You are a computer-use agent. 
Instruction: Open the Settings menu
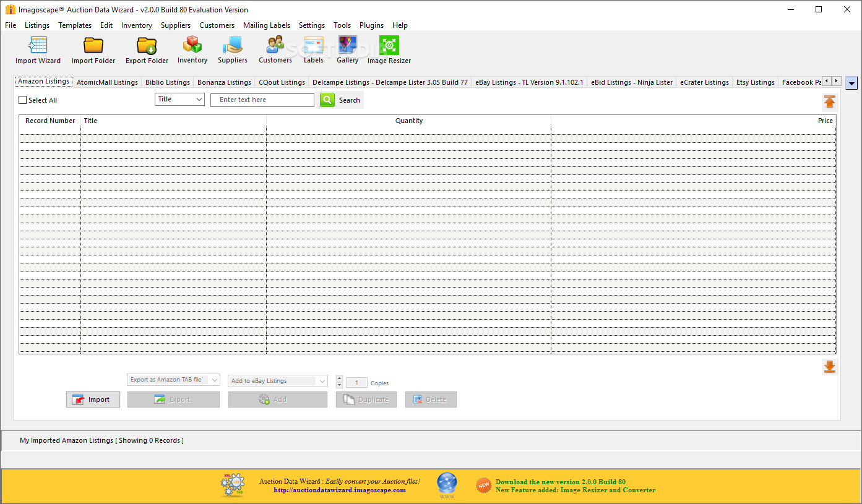[312, 25]
